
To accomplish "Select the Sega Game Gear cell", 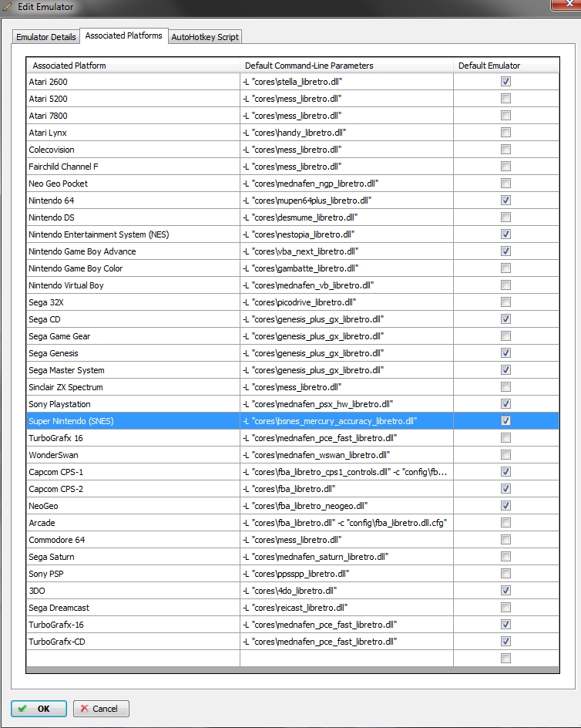I will pos(133,336).
